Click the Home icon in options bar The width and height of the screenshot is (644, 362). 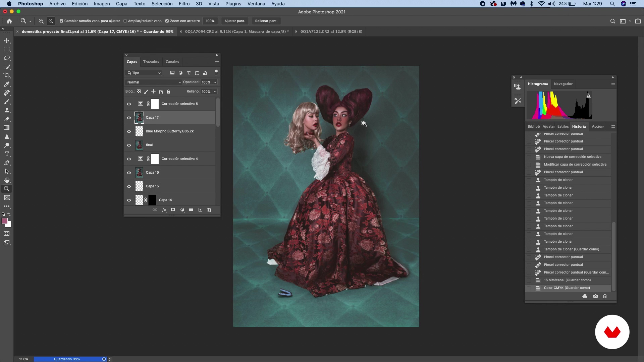tap(9, 21)
